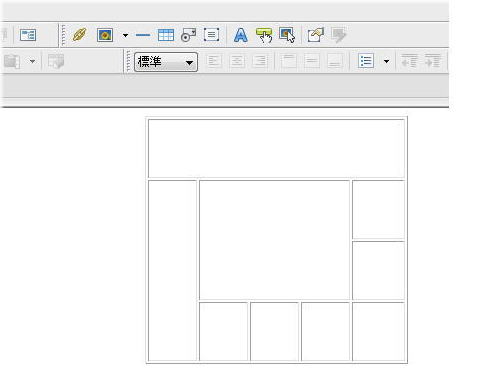Select the first small bottom-row cell under center
494x373 pixels.
pos(223,332)
